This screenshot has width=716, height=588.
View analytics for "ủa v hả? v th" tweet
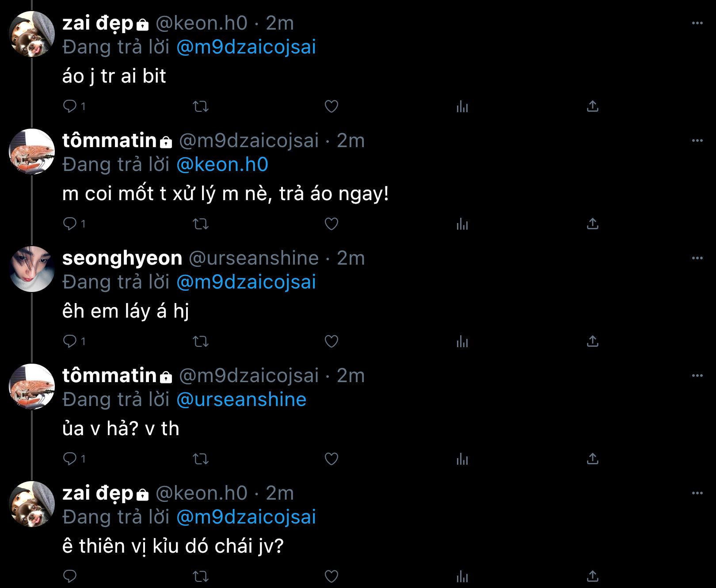click(x=462, y=459)
